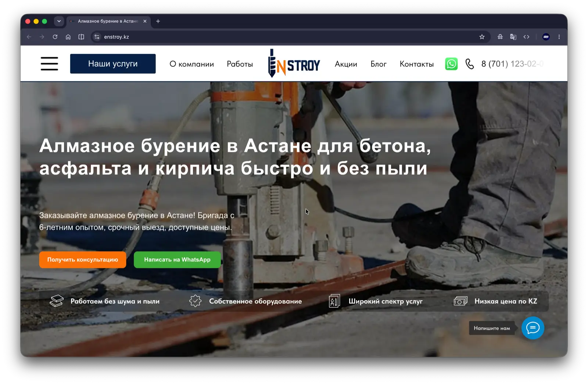Viewport: 588px width, 384px height.
Task: Click the tools icon beside "Широкий спектр услуг"
Action: [334, 301]
